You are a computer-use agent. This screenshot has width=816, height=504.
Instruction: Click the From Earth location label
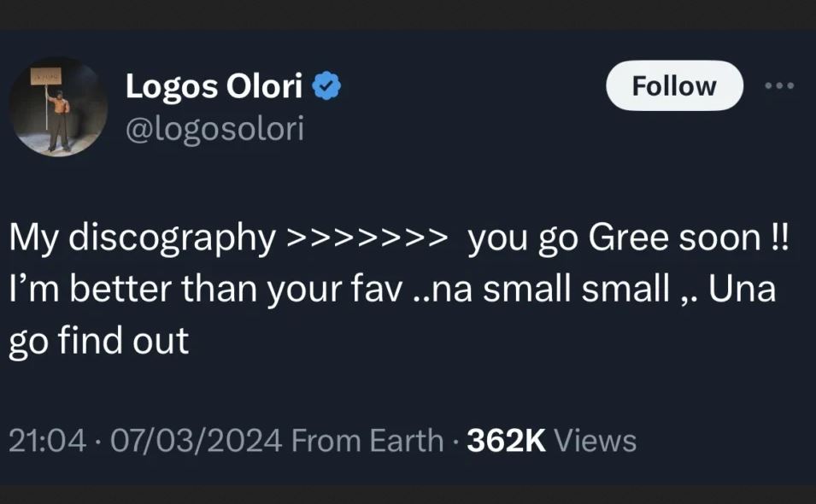point(367,441)
